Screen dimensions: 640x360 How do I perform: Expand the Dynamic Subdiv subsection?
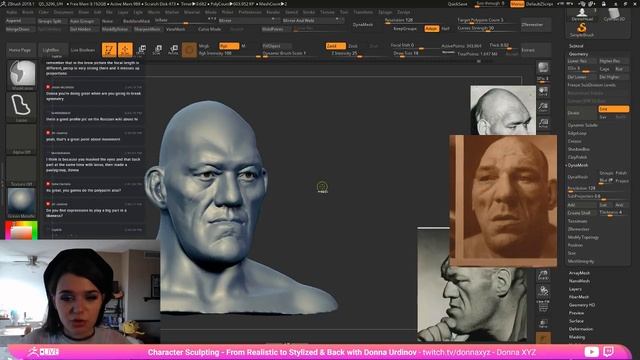[582, 125]
